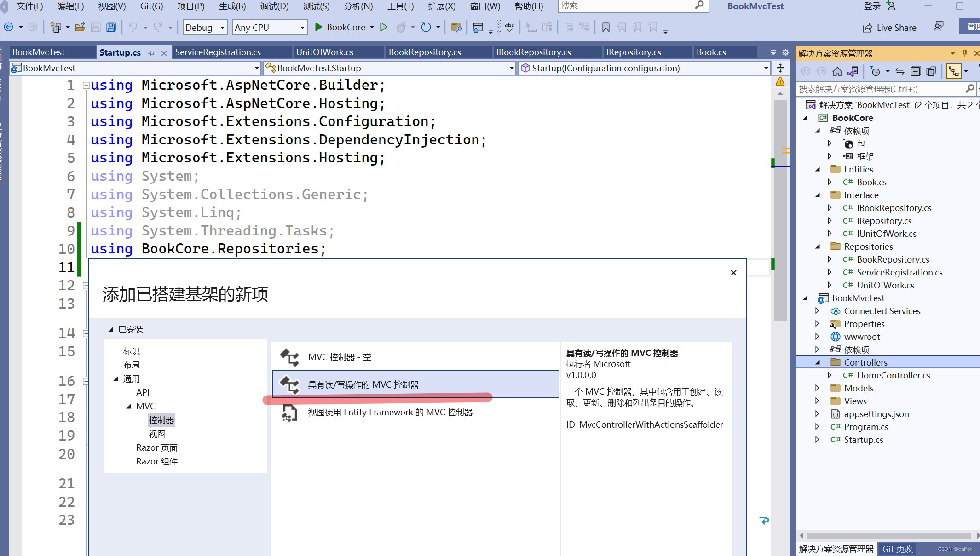Toggle the nested hierarchy view button in Solution Explorer
Screen dimensions: 980x556
[x=953, y=71]
